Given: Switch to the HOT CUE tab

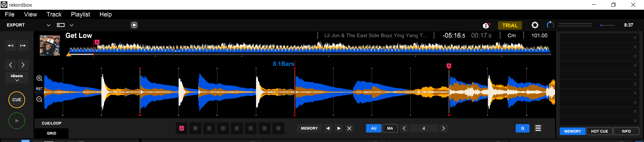Looking at the screenshot, I should 599,131.
